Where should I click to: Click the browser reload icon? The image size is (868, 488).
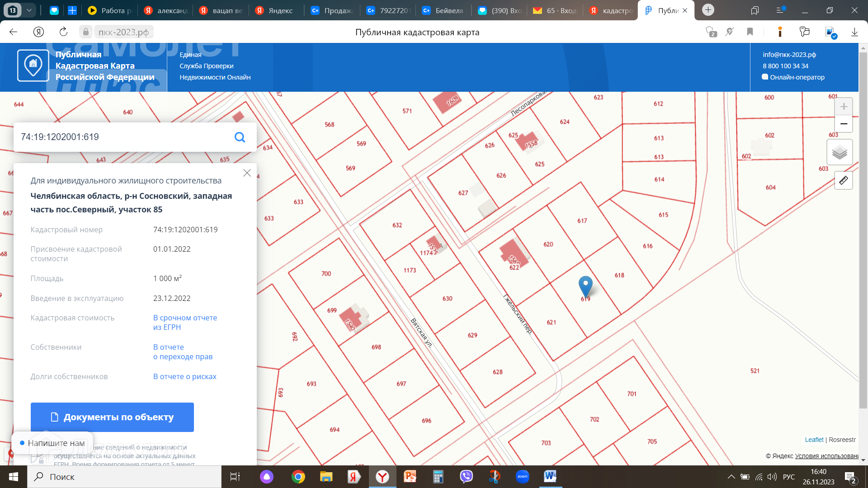(63, 32)
